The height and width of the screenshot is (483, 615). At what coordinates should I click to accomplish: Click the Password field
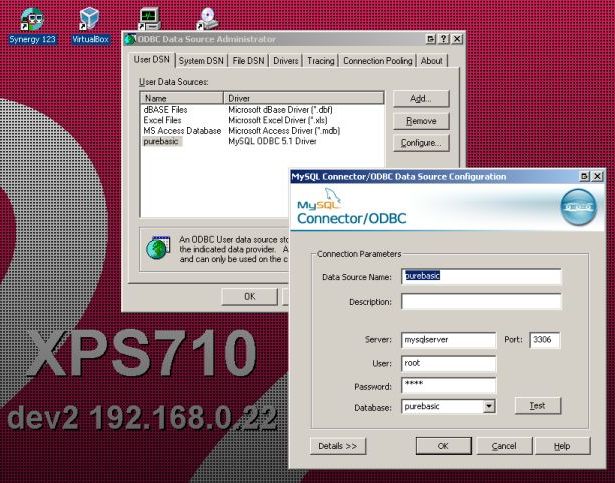[x=449, y=385]
